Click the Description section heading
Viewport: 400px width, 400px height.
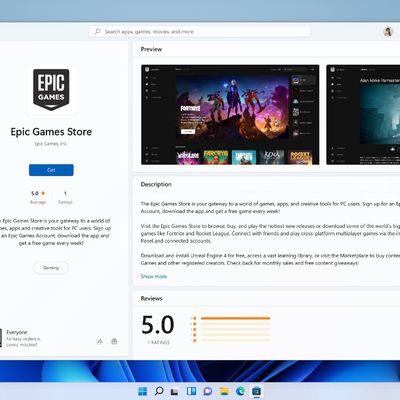pyautogui.click(x=156, y=184)
